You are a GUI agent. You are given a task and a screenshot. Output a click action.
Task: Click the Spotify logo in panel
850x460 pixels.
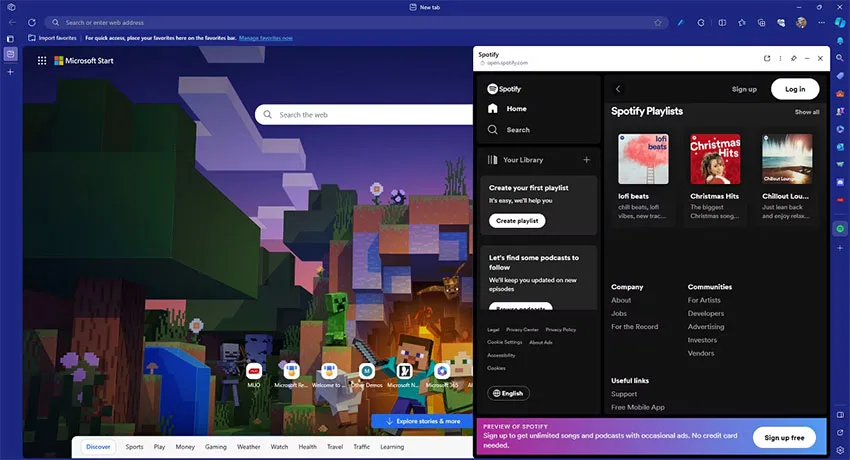[504, 89]
